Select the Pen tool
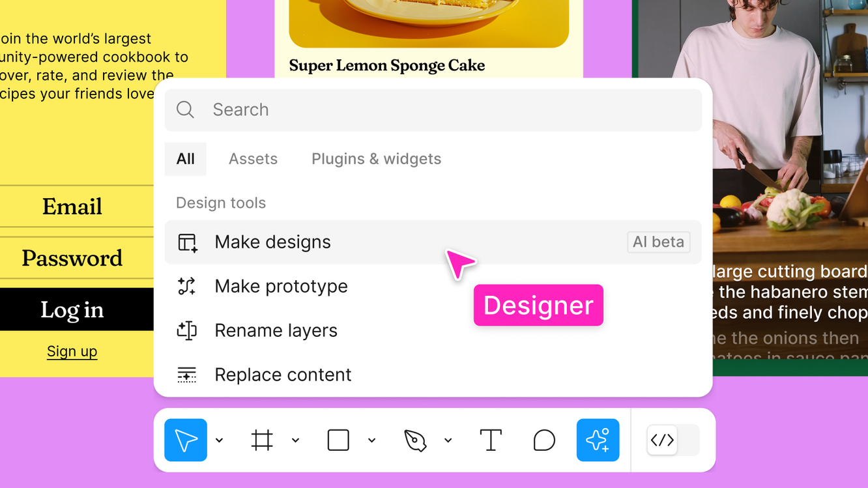 [415, 440]
